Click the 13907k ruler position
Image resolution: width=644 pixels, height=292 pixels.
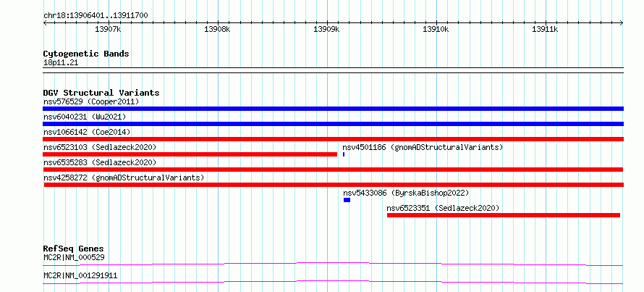click(x=108, y=29)
